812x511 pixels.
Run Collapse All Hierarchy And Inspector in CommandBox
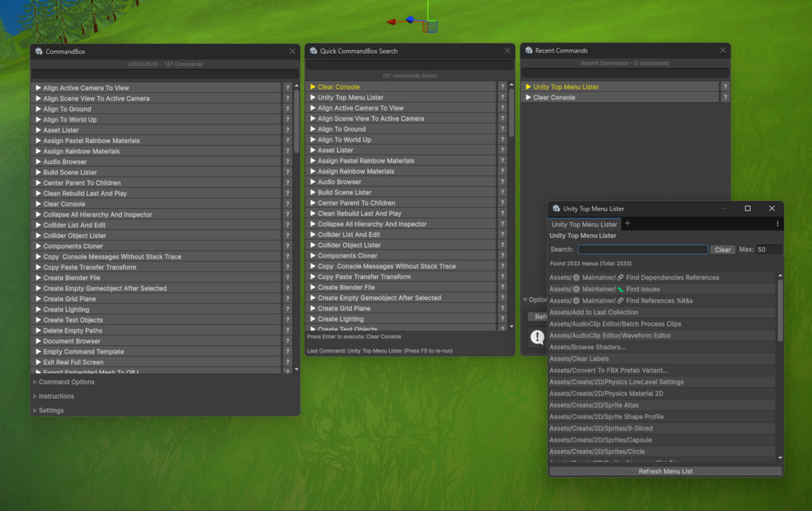[x=156, y=215]
